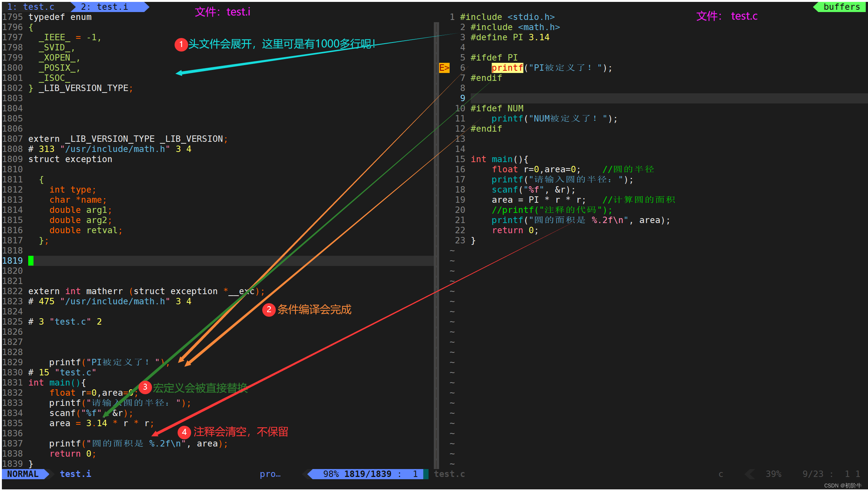Click the green cursor block on line 1819
This screenshot has height=492, width=868.
(31, 261)
